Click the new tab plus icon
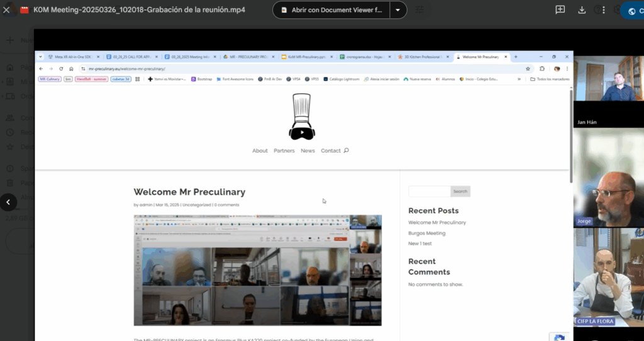Image resolution: width=644 pixels, height=341 pixels. (x=516, y=57)
